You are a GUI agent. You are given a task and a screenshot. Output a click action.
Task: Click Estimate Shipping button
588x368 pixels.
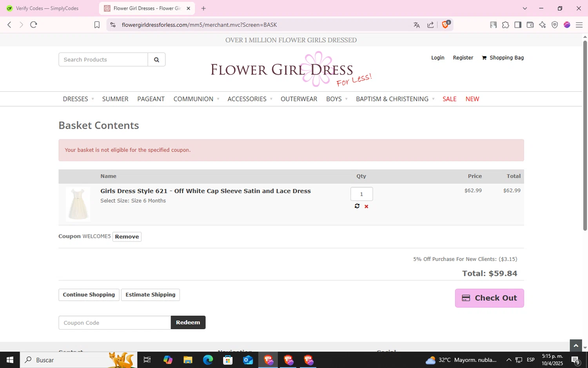(x=151, y=295)
